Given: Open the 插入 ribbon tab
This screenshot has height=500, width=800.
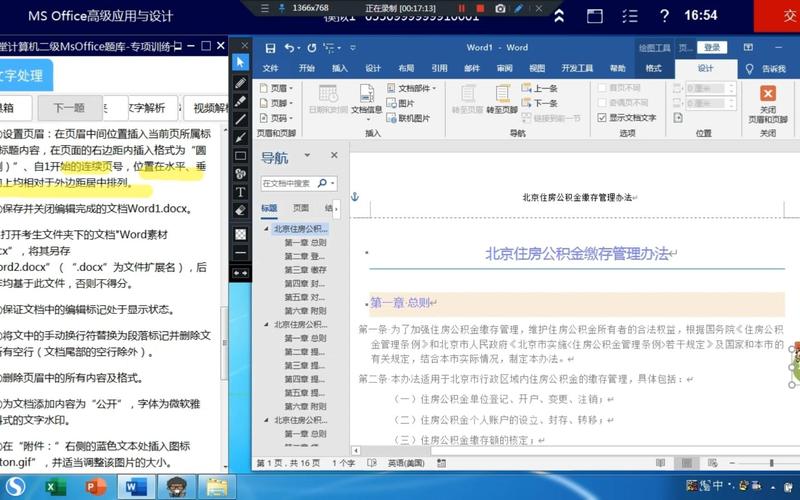Looking at the screenshot, I should pyautogui.click(x=340, y=68).
